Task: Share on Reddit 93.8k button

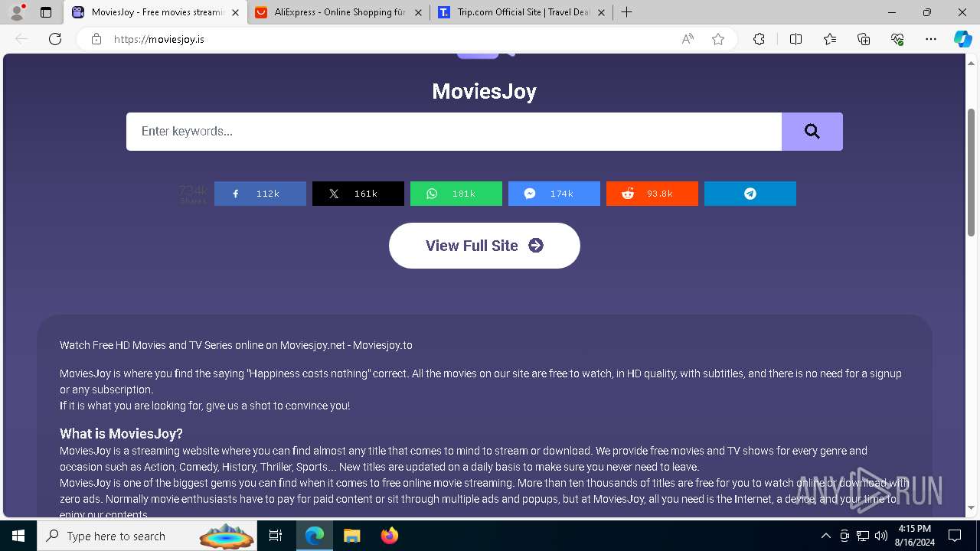Action: pyautogui.click(x=652, y=194)
